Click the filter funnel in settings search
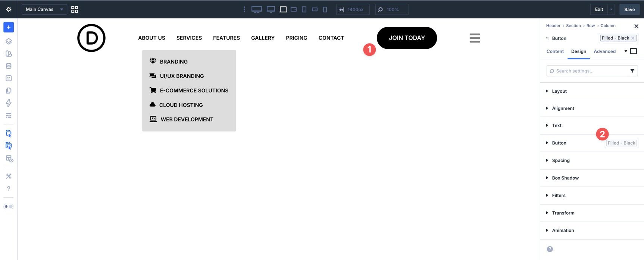Viewport: 644px width, 260px height. pyautogui.click(x=632, y=71)
